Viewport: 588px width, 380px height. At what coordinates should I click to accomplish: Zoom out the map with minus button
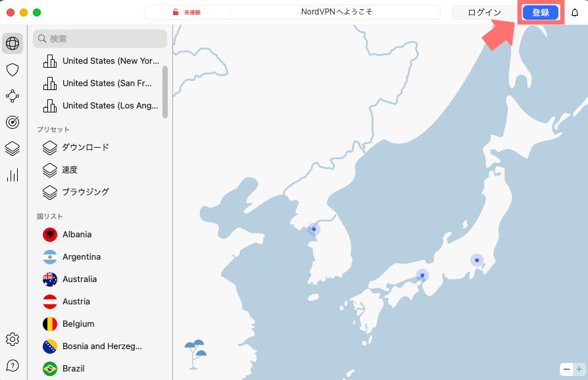tap(566, 369)
